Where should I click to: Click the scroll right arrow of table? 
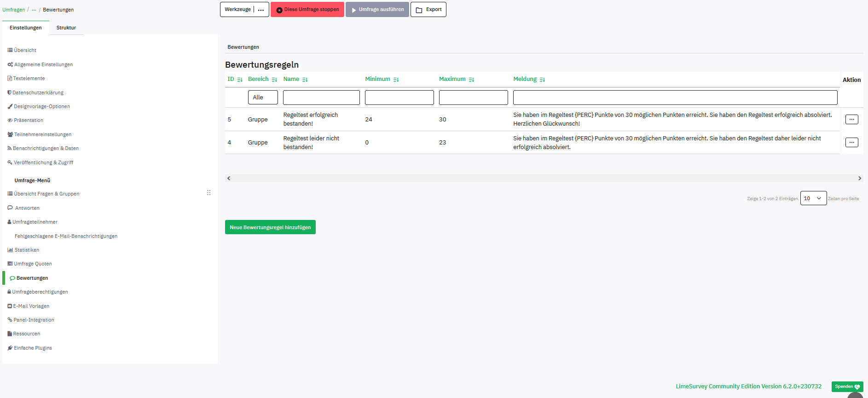[859, 178]
